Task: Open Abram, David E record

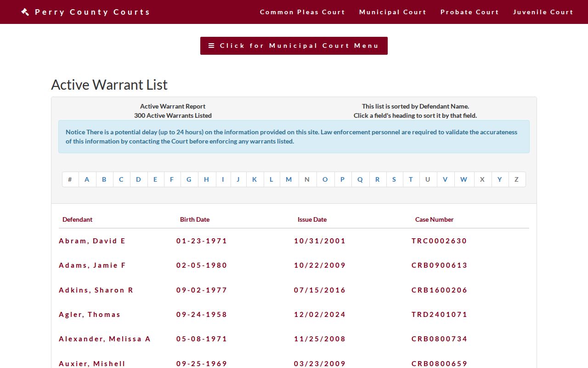Action: pos(92,241)
